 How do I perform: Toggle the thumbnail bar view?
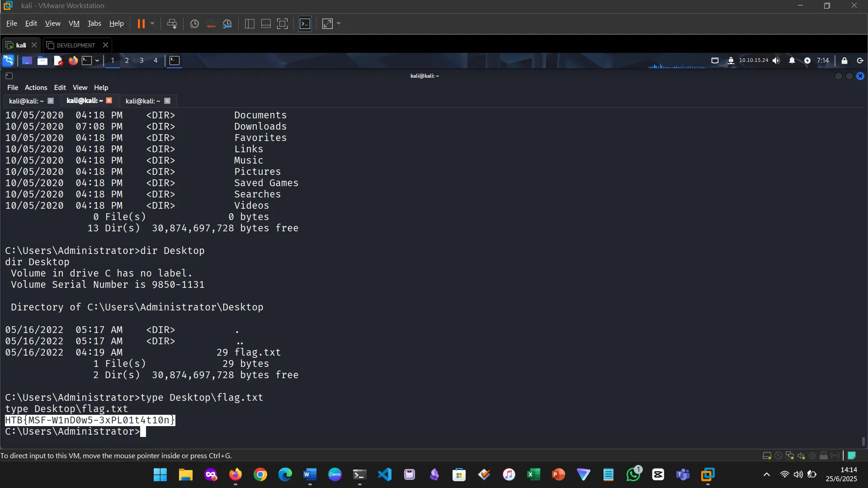point(266,24)
